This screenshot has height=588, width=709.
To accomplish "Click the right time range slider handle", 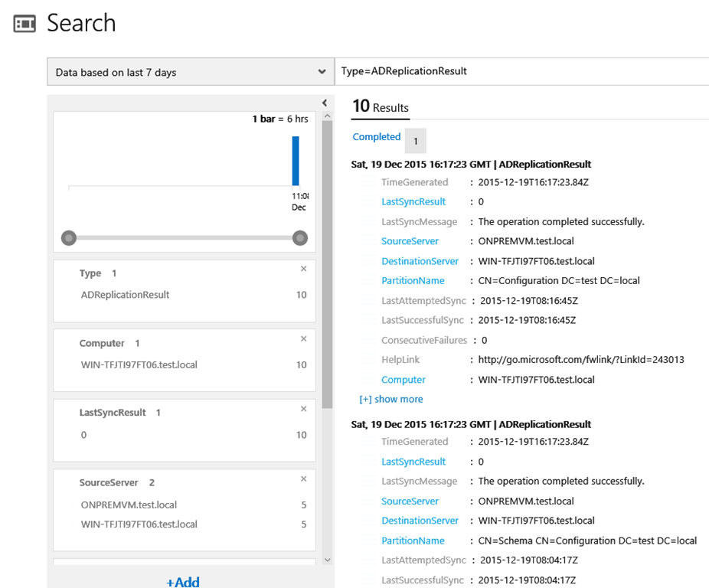I will click(x=299, y=238).
